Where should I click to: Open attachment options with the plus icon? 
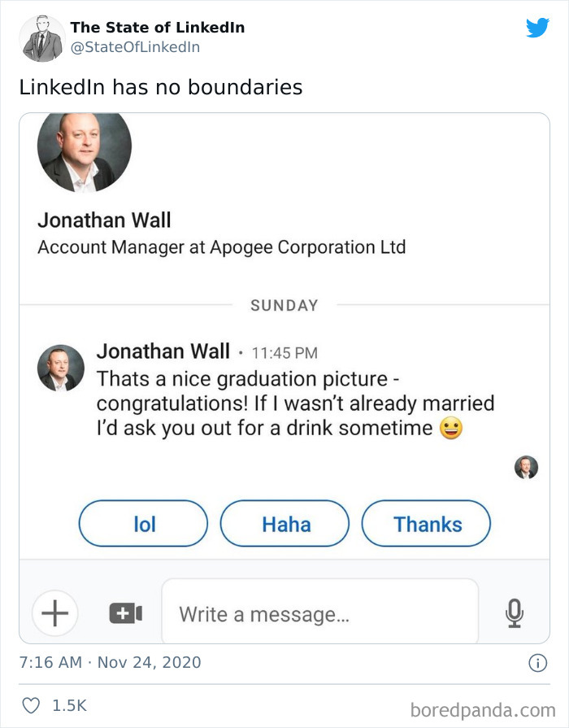pos(54,613)
